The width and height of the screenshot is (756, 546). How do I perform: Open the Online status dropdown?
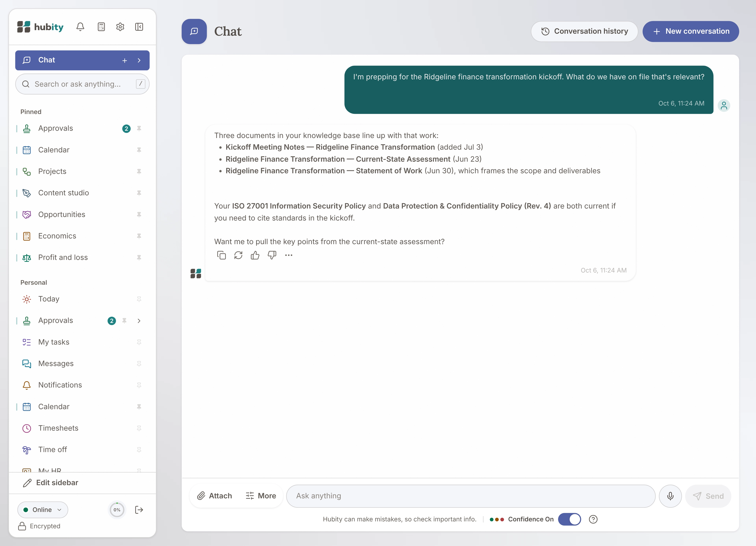click(x=43, y=510)
